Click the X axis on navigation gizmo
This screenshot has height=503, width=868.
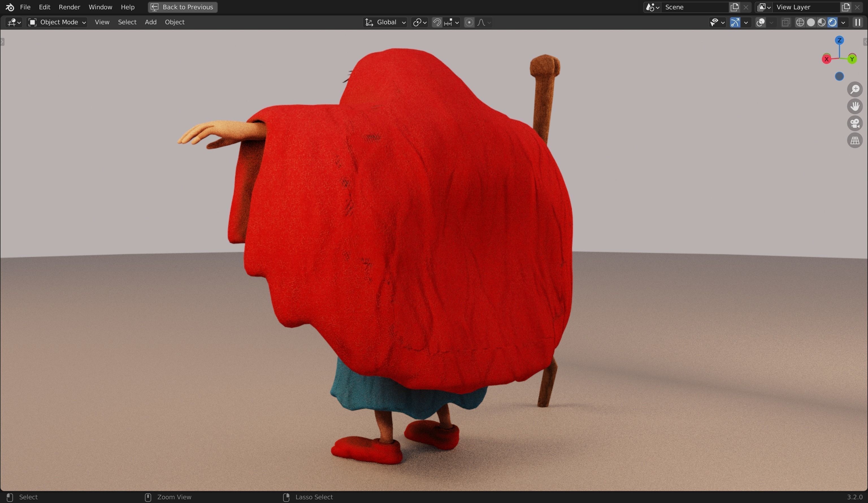(x=826, y=59)
